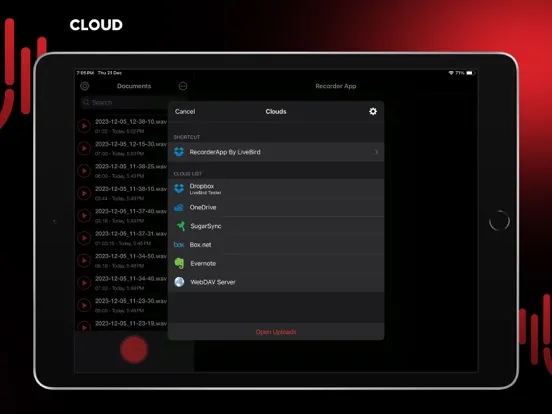Play recording 2023-12-05_11-37-40.wav
Screen dimensions: 552x414
(84, 215)
